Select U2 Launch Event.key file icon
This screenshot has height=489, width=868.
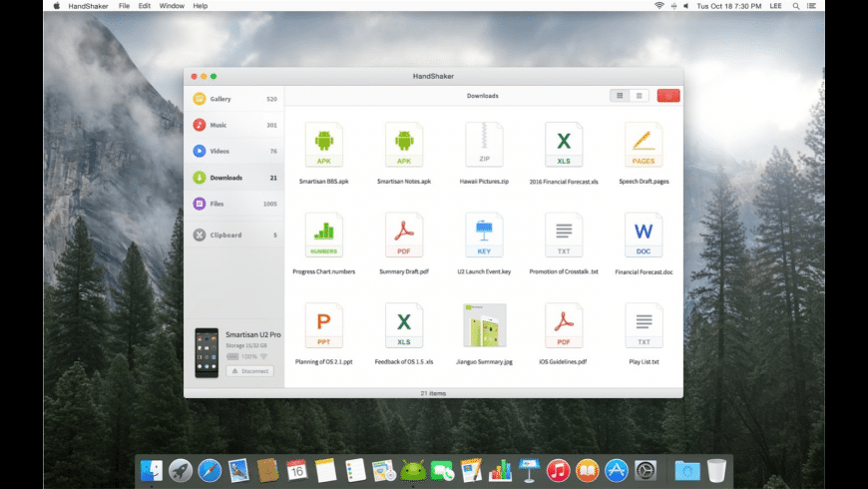(x=484, y=235)
